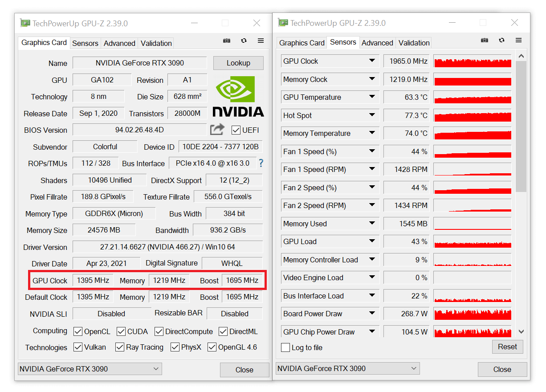Open the Validation tab in the right window
Image resolution: width=546 pixels, height=392 pixels.
[413, 42]
